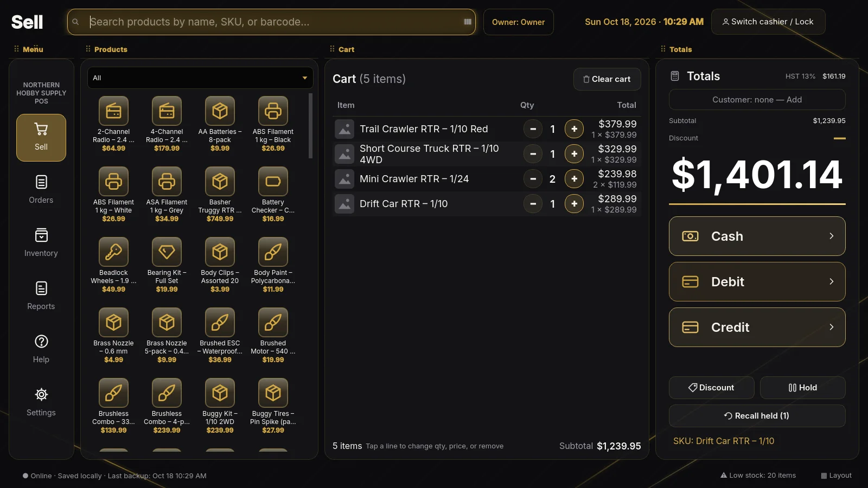
Task: Select the Sell tab in sidebar
Action: click(41, 138)
